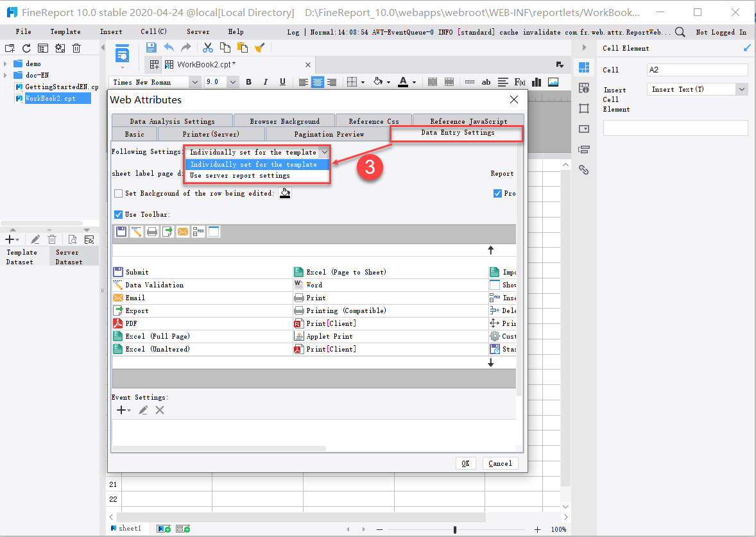756x537 pixels.
Task: Open the font size dropdown 9.0
Action: (x=233, y=82)
